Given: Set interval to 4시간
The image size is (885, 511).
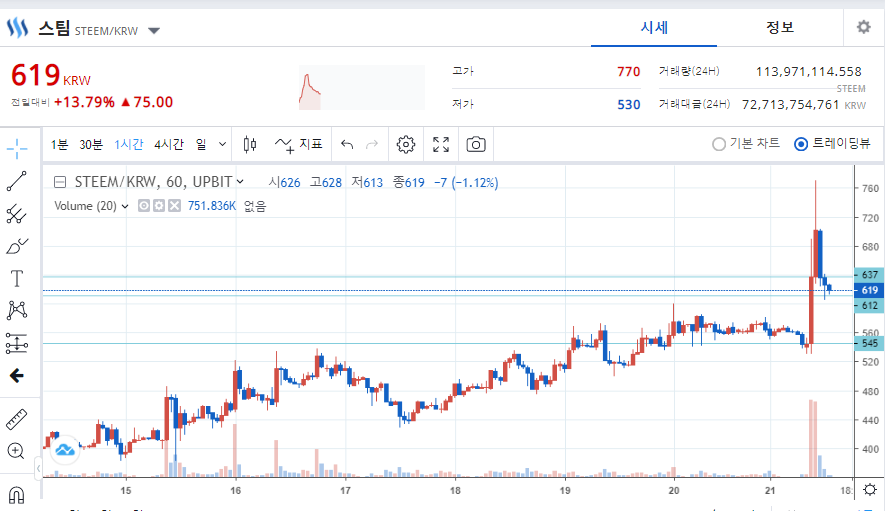Looking at the screenshot, I should pyautogui.click(x=169, y=145).
